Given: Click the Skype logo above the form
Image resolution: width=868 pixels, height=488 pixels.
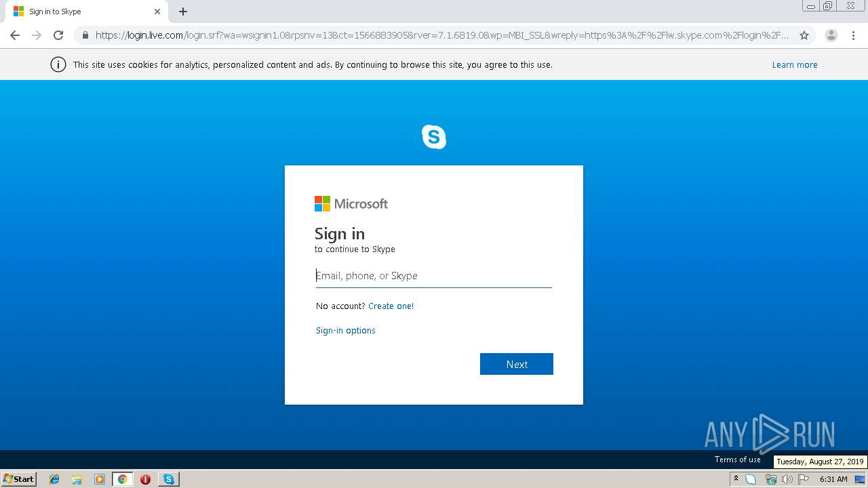Looking at the screenshot, I should 434,137.
